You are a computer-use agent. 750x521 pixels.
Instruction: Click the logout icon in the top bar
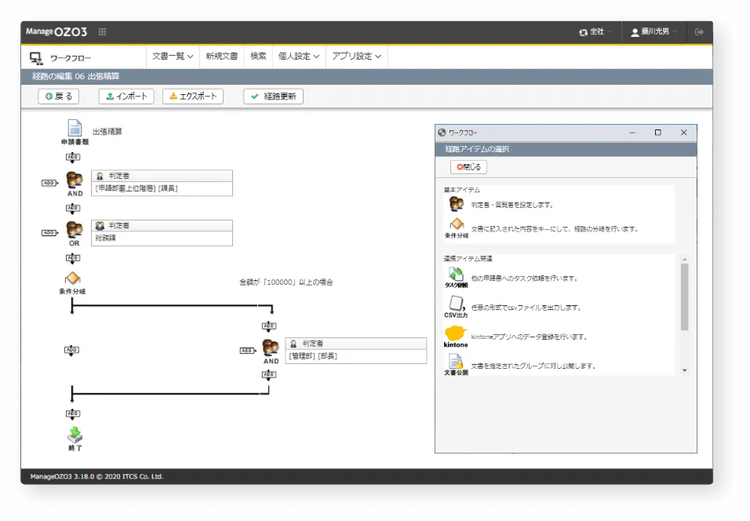[x=699, y=32]
